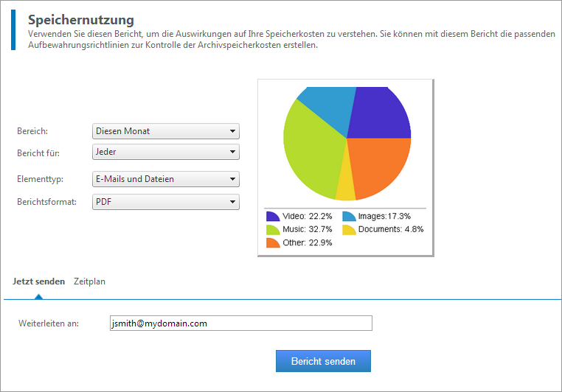Image resolution: width=562 pixels, height=392 pixels.
Task: Select the Jetzt senden tab
Action: pos(38,281)
